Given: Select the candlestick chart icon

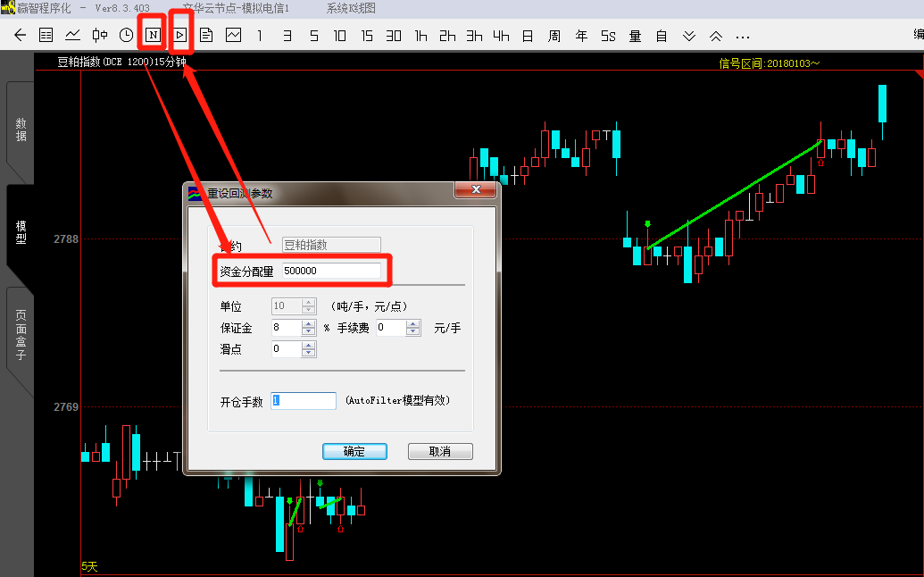Looking at the screenshot, I should [100, 36].
